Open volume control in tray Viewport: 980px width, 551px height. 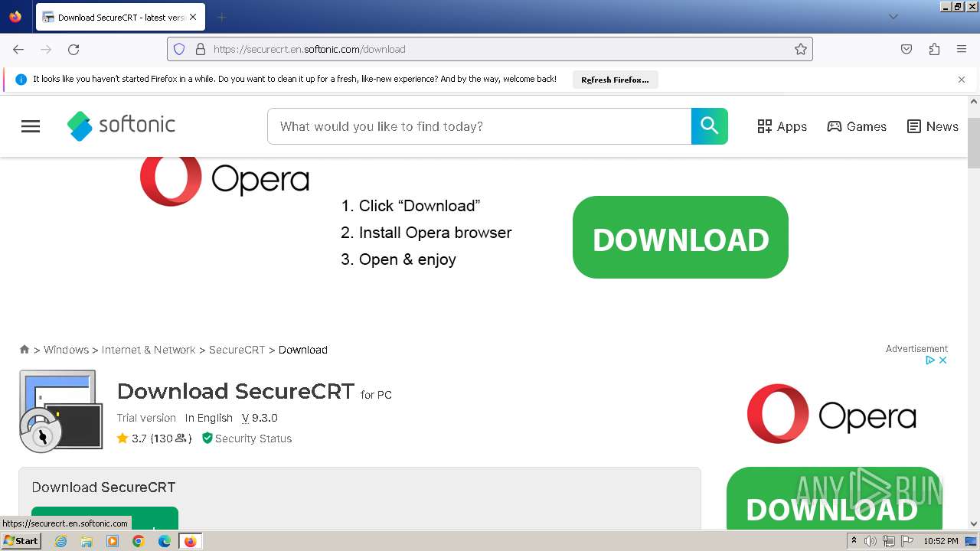[x=871, y=541]
